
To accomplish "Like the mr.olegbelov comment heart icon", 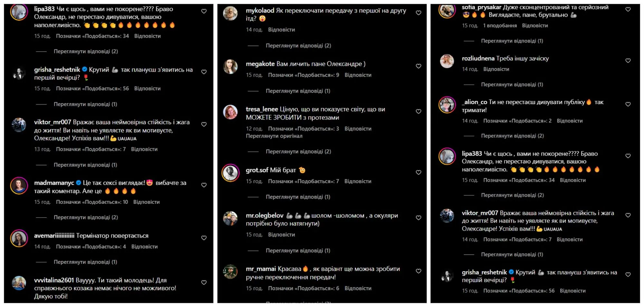I will pyautogui.click(x=418, y=218).
